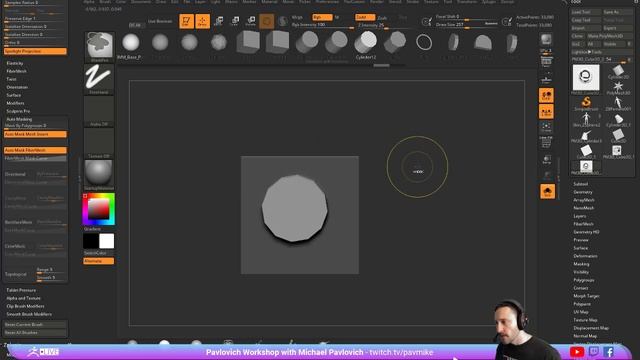
Task: Click Load Tool button
Action: (586, 12)
